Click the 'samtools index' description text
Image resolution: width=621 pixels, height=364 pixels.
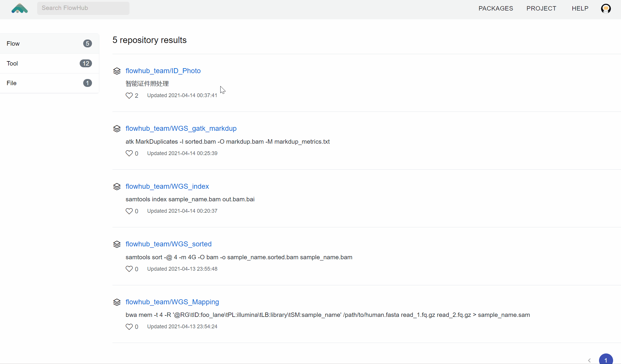pyautogui.click(x=190, y=199)
